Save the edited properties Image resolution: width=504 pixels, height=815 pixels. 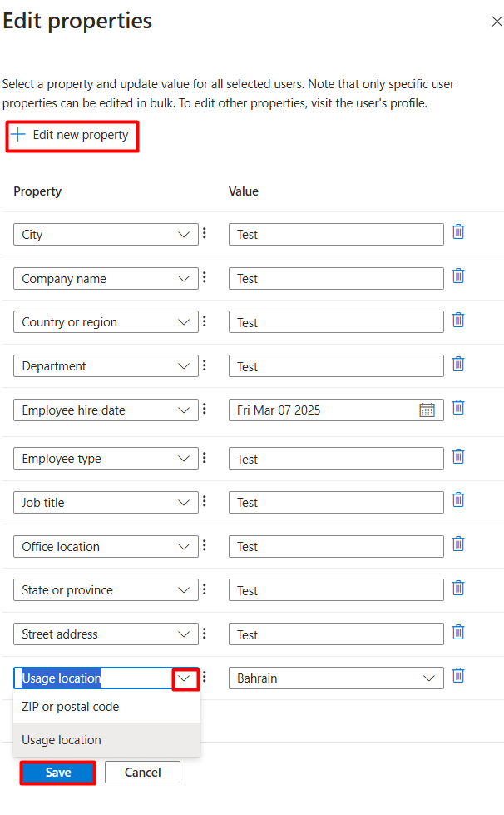(58, 773)
